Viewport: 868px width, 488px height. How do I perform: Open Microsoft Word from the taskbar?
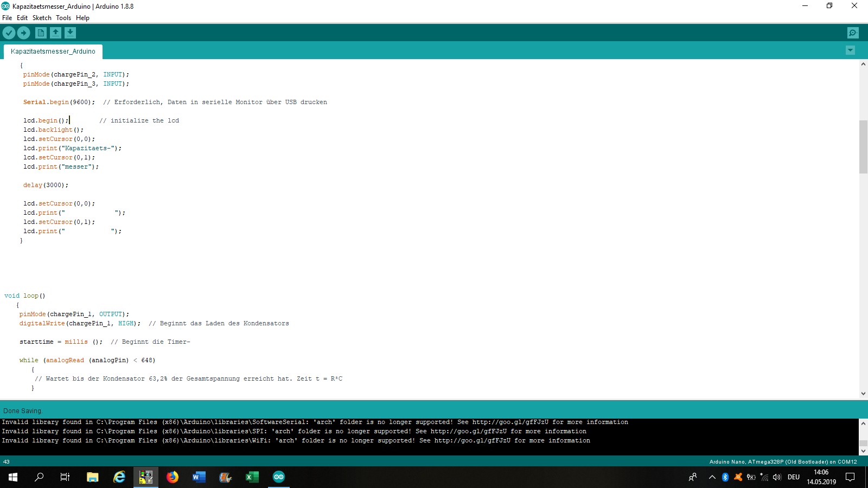pos(199,477)
